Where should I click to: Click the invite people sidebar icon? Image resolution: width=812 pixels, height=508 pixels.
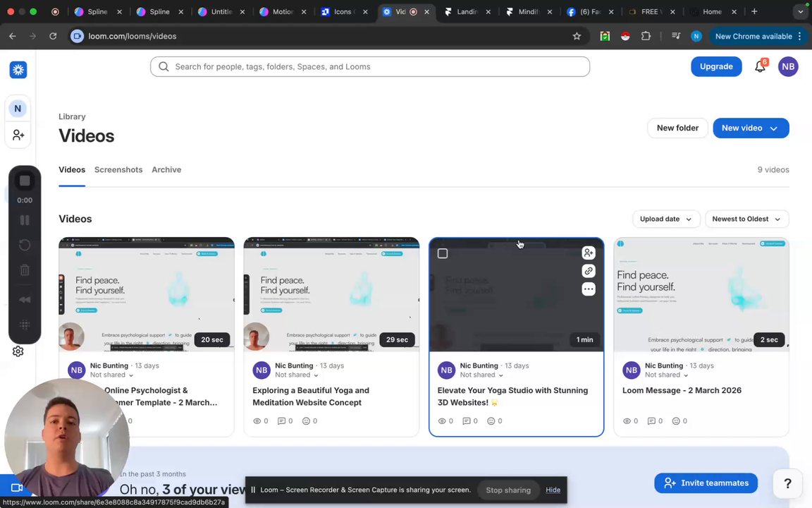18,135
